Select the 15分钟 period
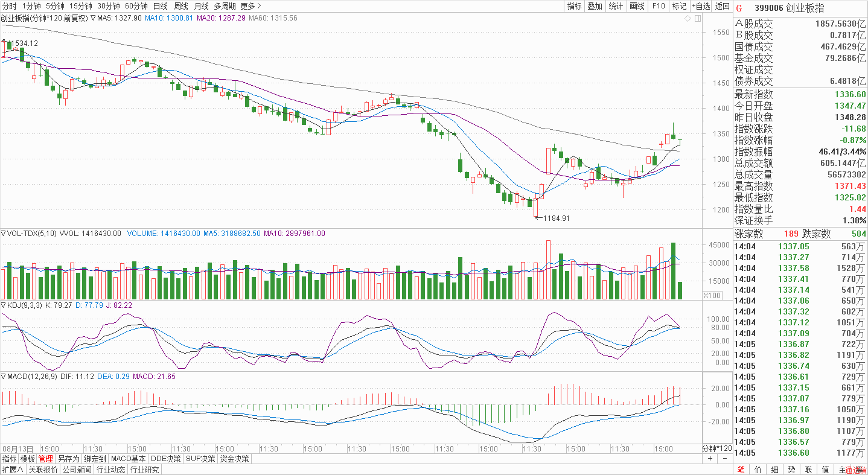Image resolution: width=868 pixels, height=475 pixels. 80,6
